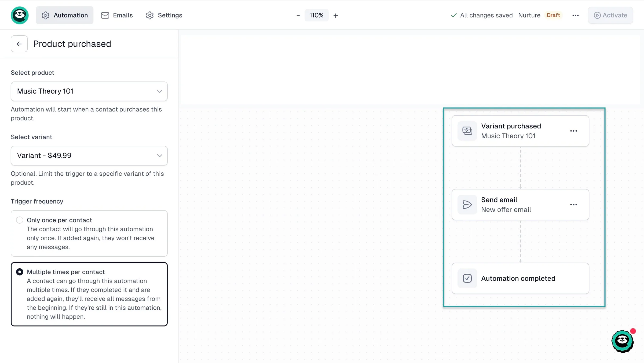
Task: Open the Automation tab
Action: (x=65, y=15)
